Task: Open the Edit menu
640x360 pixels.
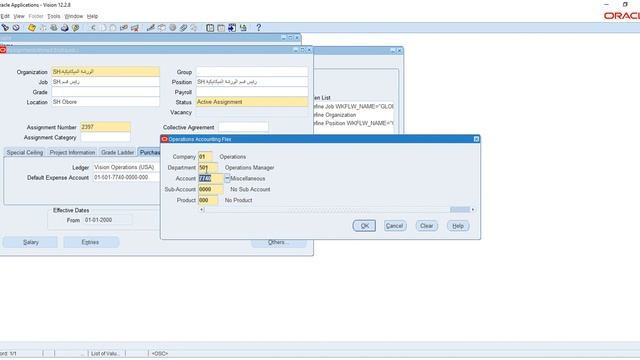Action: 5,16
